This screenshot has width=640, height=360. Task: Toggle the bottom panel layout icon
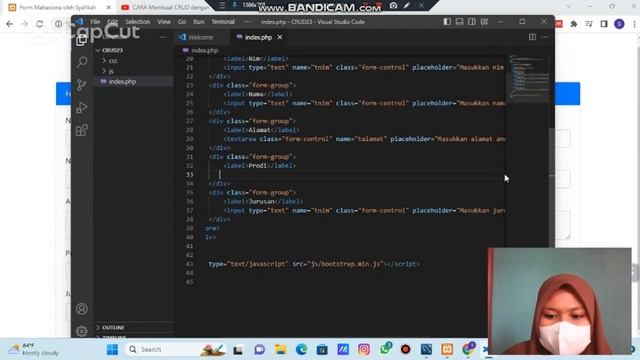click(x=460, y=22)
